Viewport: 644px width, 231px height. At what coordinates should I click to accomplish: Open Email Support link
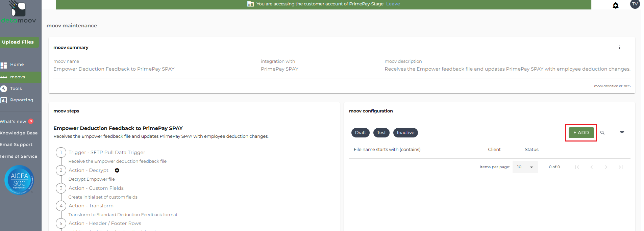point(16,145)
